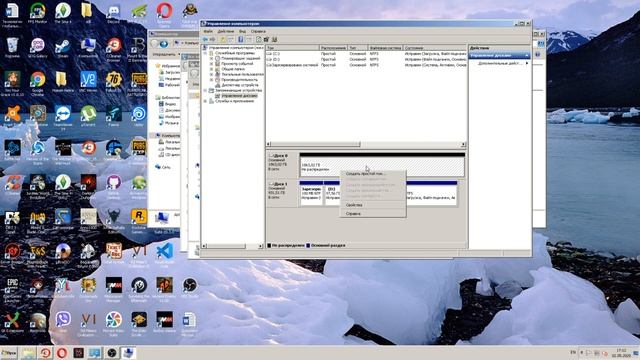Viewport: 640px width, 360px height.
Task: Open the Действие menu
Action: click(225, 31)
